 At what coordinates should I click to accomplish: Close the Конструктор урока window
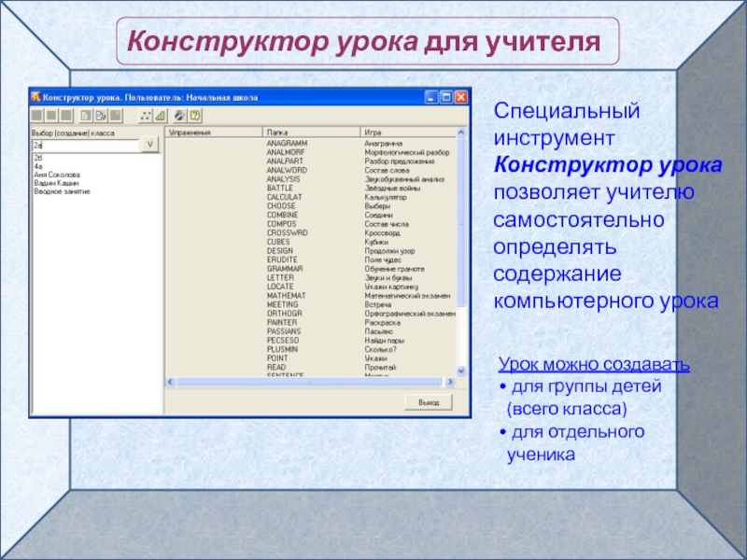[x=460, y=96]
